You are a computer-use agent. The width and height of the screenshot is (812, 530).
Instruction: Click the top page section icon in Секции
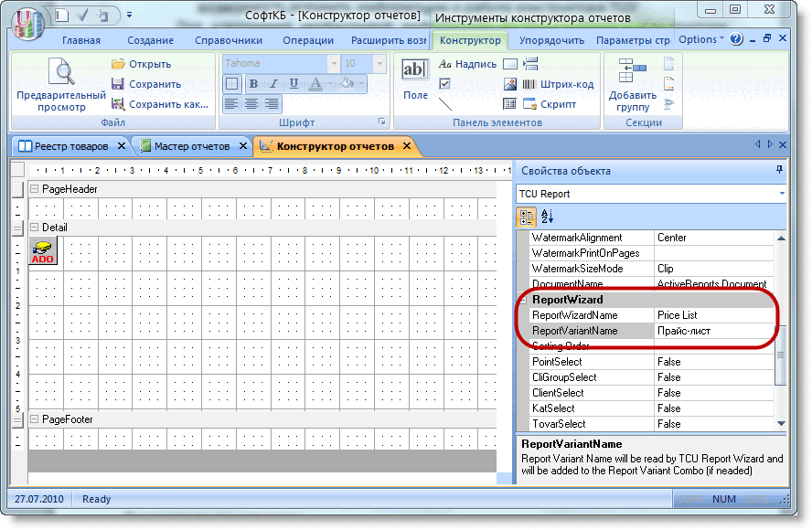[x=669, y=64]
